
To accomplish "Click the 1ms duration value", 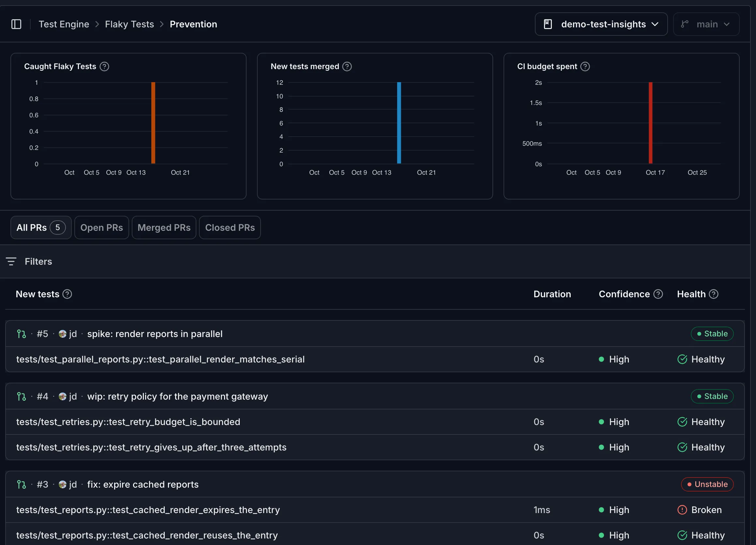I will tap(542, 510).
